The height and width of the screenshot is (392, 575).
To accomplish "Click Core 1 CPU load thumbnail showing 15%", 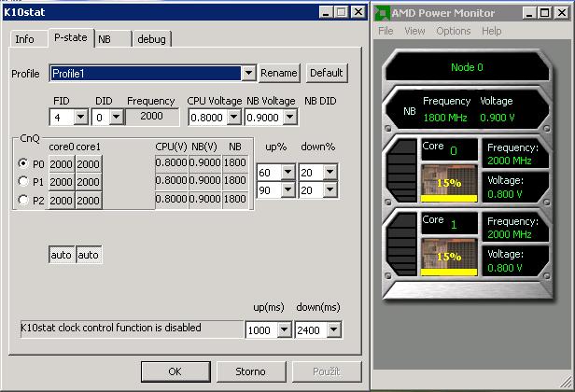I will [x=449, y=257].
